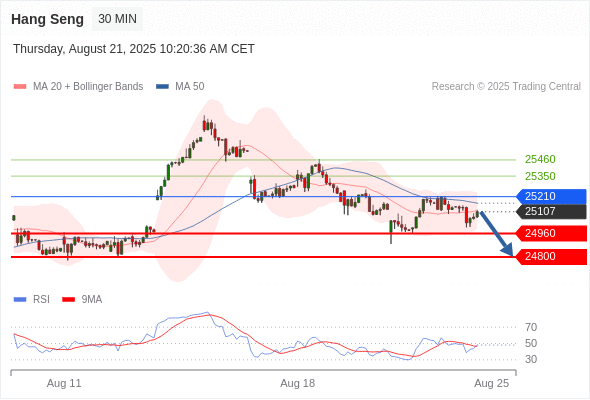Toggle the MA 20 + Bollinger Bands legend
Viewport: 590px width, 400px height.
click(x=88, y=87)
